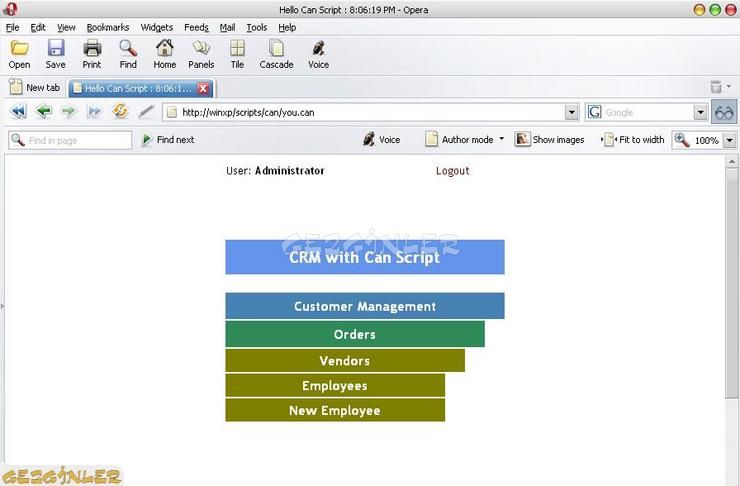Open the closed tabs trash icon
This screenshot has width=740, height=486.
pos(716,87)
